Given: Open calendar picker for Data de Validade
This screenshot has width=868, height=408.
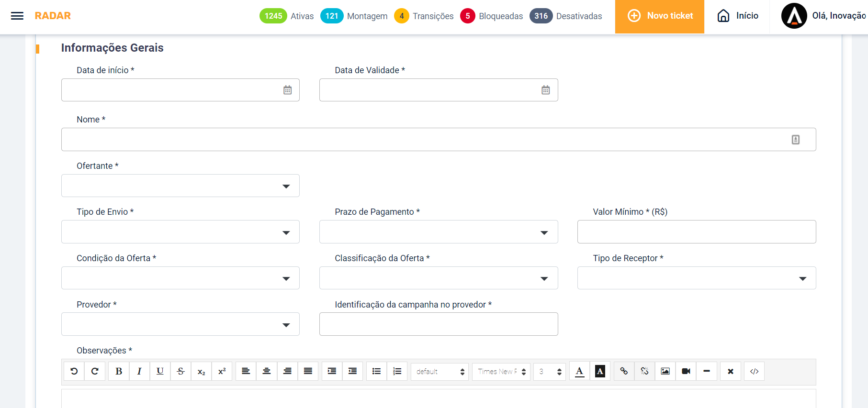Looking at the screenshot, I should (545, 90).
